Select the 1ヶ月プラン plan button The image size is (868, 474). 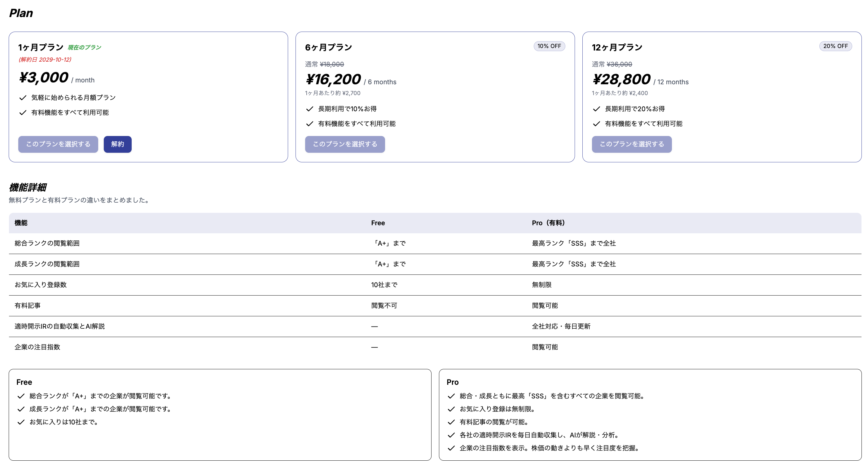58,144
